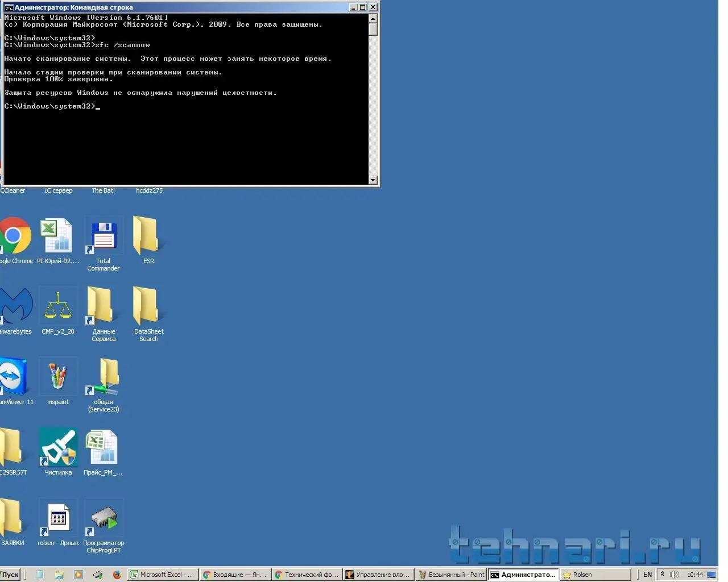Launch Firefox from the Quick Launch bar
Screen dimensions: 728x582
click(x=117, y=575)
